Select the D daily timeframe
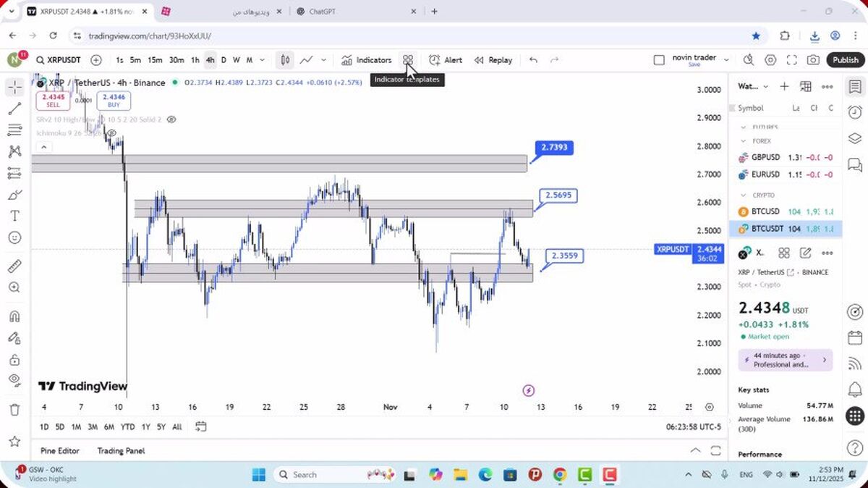This screenshot has height=488, width=868. pyautogui.click(x=224, y=60)
